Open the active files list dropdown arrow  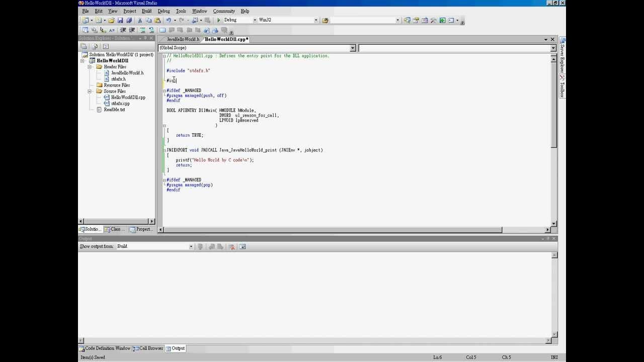pyautogui.click(x=545, y=39)
